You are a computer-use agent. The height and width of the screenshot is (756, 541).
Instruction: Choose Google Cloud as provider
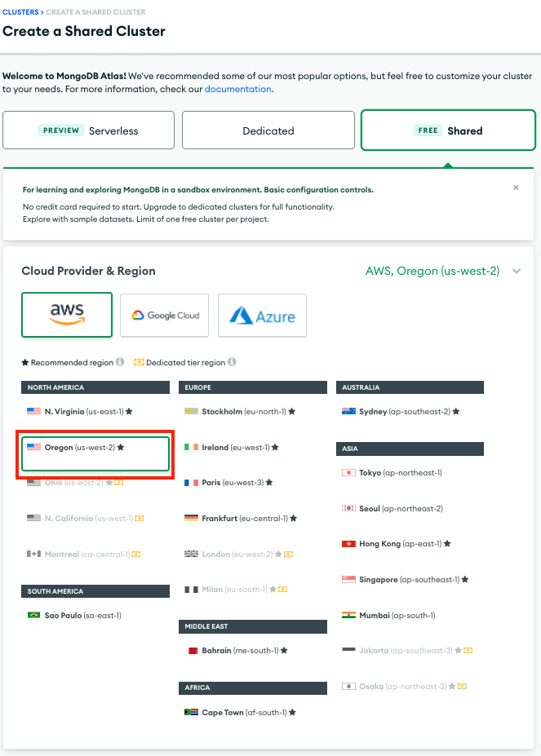point(165,316)
